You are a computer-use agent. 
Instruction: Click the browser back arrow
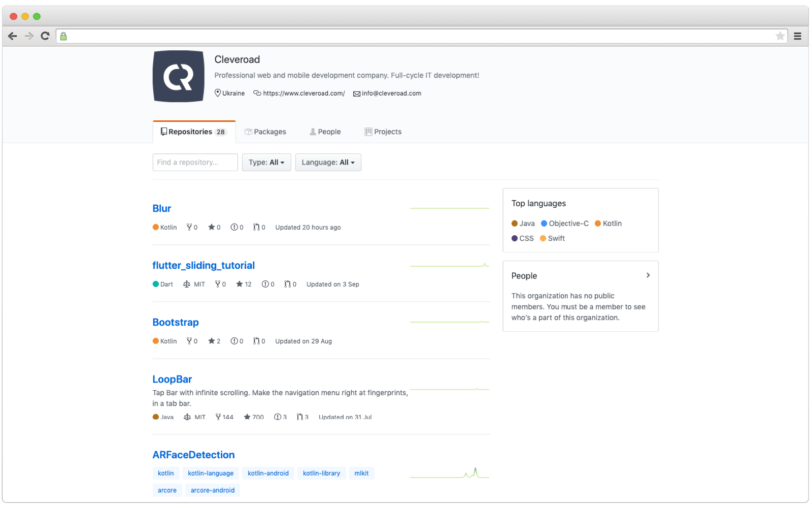(13, 36)
